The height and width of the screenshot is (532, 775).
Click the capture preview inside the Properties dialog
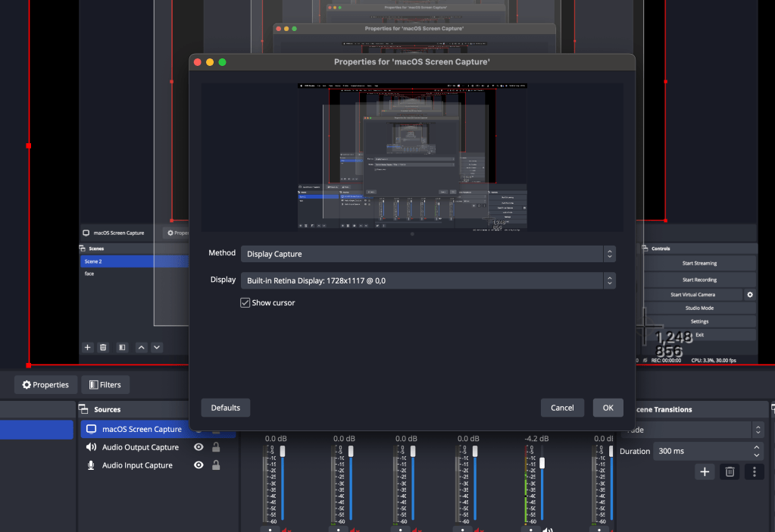click(x=412, y=157)
